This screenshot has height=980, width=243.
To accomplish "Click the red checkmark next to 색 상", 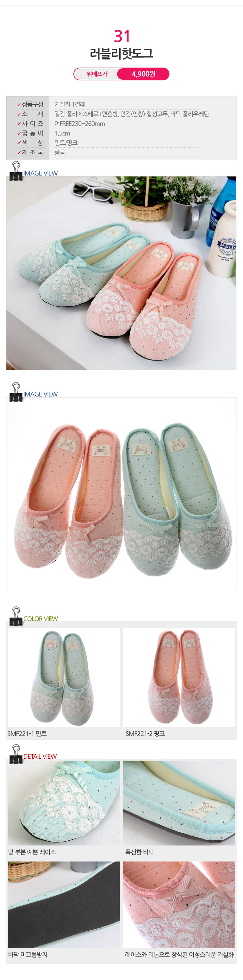I will (19, 143).
